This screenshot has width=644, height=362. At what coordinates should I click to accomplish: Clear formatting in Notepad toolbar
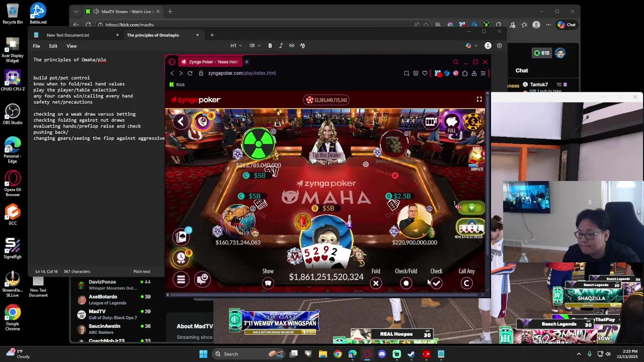pos(302,46)
